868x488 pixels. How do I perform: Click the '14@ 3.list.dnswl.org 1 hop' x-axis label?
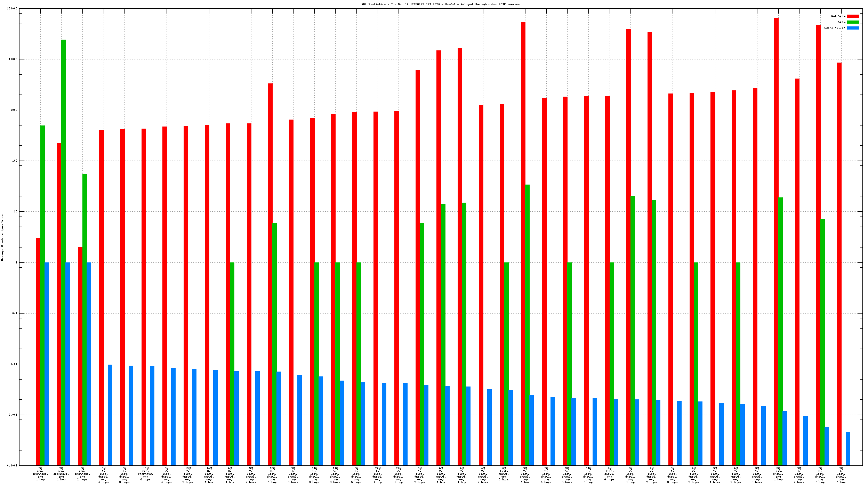coord(209,475)
